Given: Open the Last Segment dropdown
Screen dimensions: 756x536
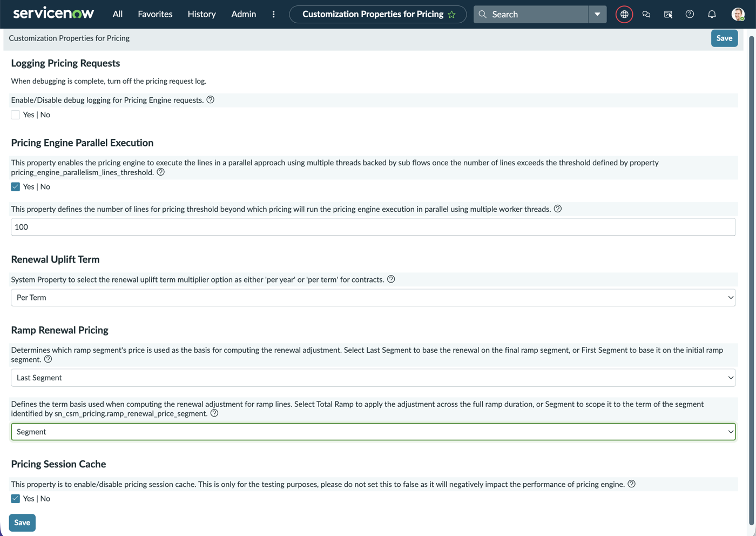Looking at the screenshot, I should click(373, 378).
